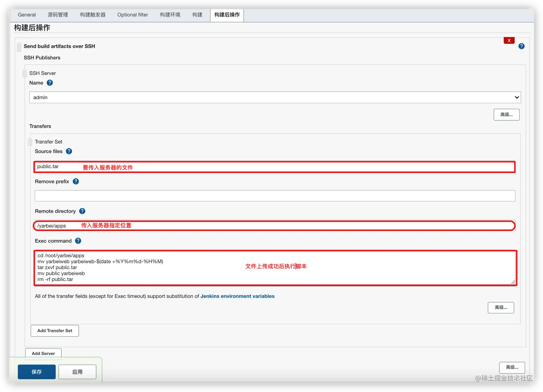
Task: Click help icon next to Name label
Action: coord(50,83)
